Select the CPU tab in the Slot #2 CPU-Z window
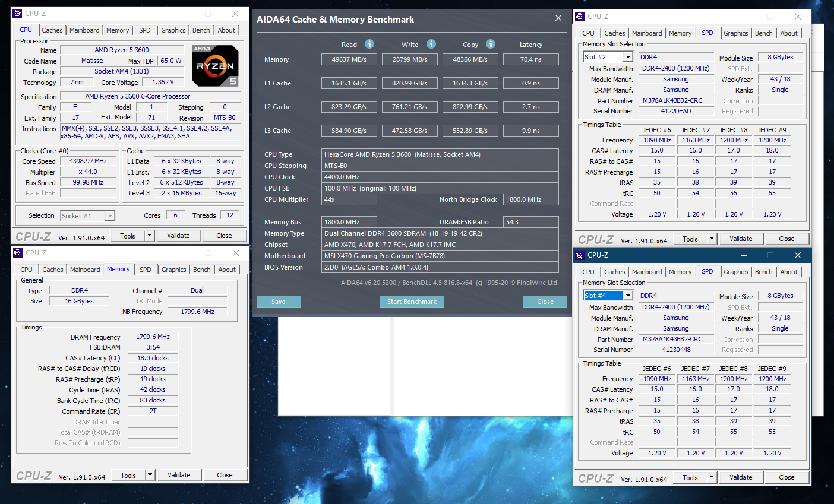This screenshot has height=504, width=834. point(589,33)
